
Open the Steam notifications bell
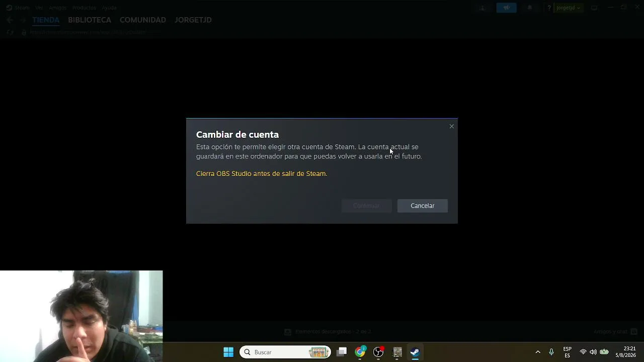point(530,8)
